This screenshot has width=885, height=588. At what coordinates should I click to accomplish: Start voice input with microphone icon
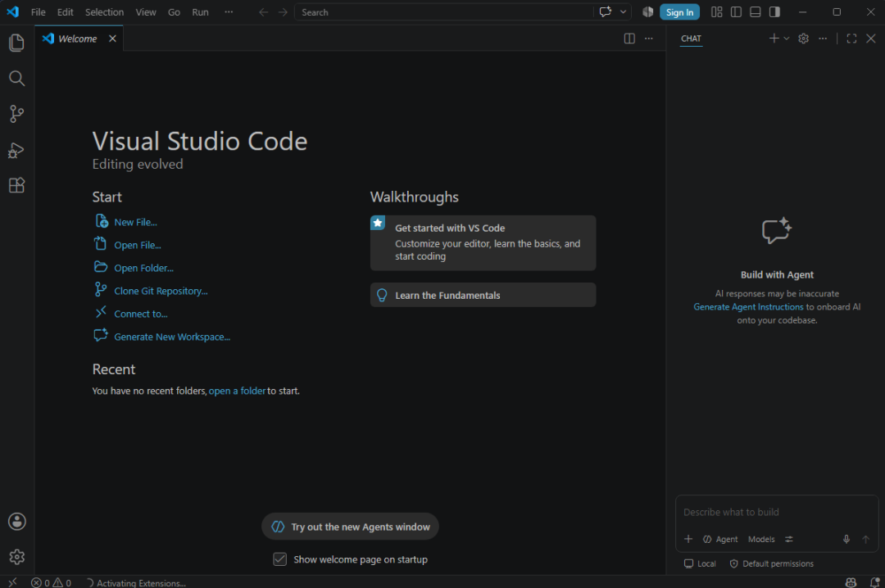tap(846, 539)
